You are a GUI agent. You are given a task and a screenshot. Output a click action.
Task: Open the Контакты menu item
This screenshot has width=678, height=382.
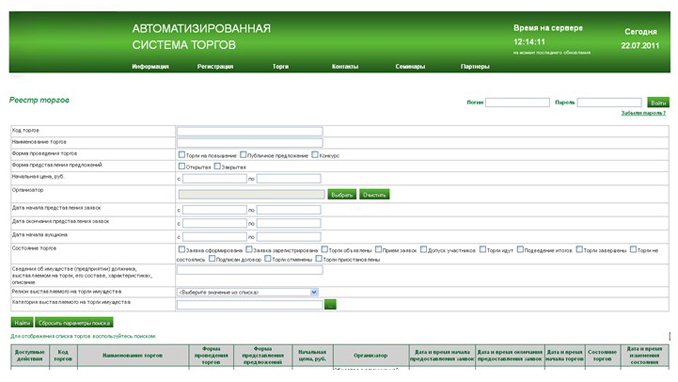(x=345, y=67)
